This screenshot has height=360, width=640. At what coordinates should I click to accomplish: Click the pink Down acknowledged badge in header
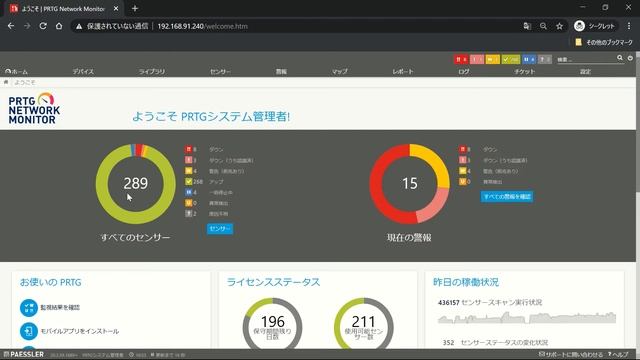[477, 60]
